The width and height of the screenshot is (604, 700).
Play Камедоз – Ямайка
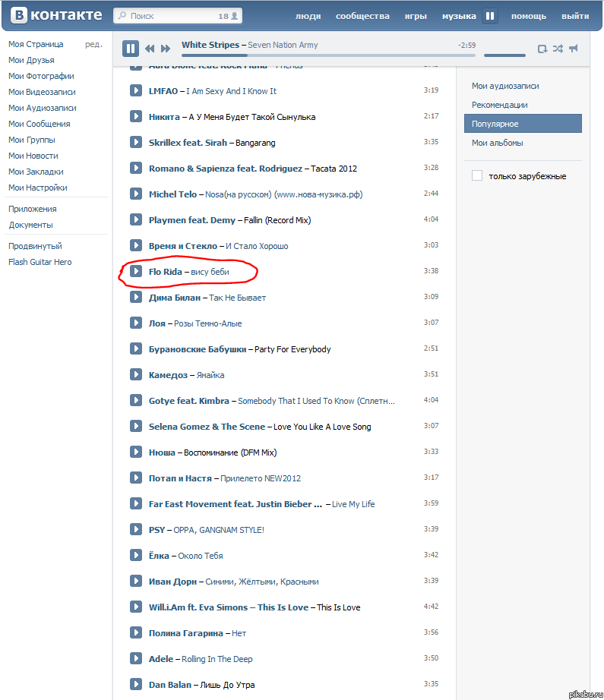[x=136, y=374]
